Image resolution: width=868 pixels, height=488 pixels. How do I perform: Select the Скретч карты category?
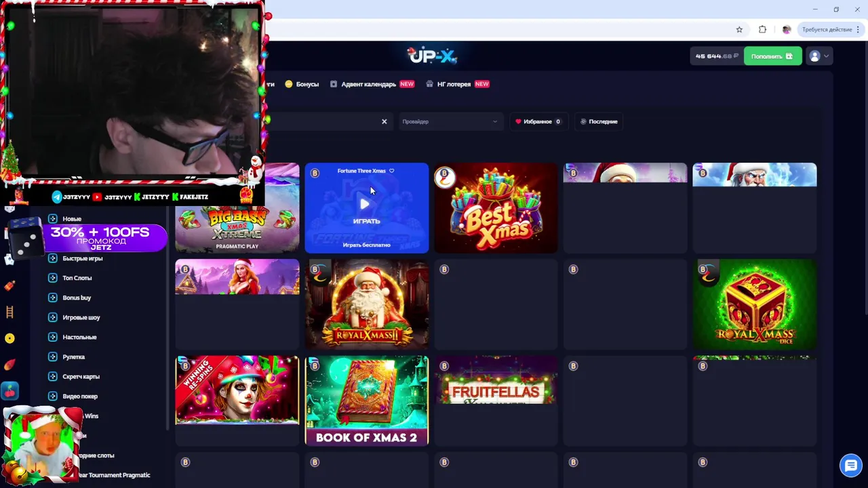pyautogui.click(x=81, y=376)
